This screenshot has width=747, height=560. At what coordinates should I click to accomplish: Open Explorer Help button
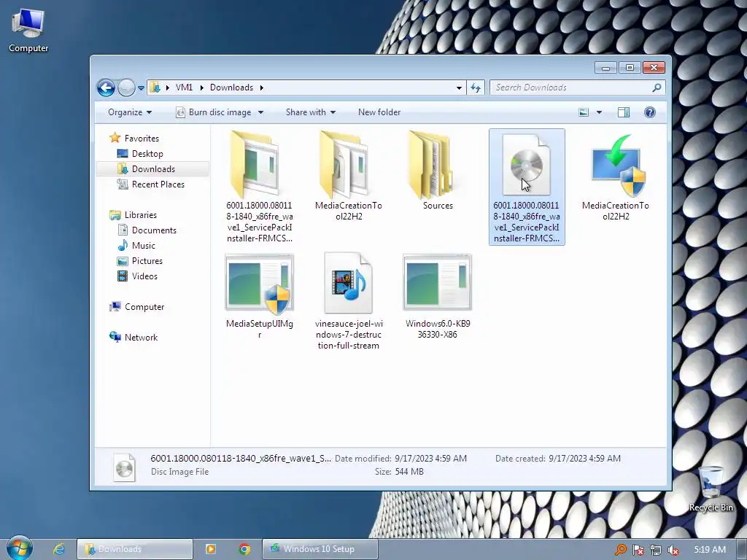[650, 112]
